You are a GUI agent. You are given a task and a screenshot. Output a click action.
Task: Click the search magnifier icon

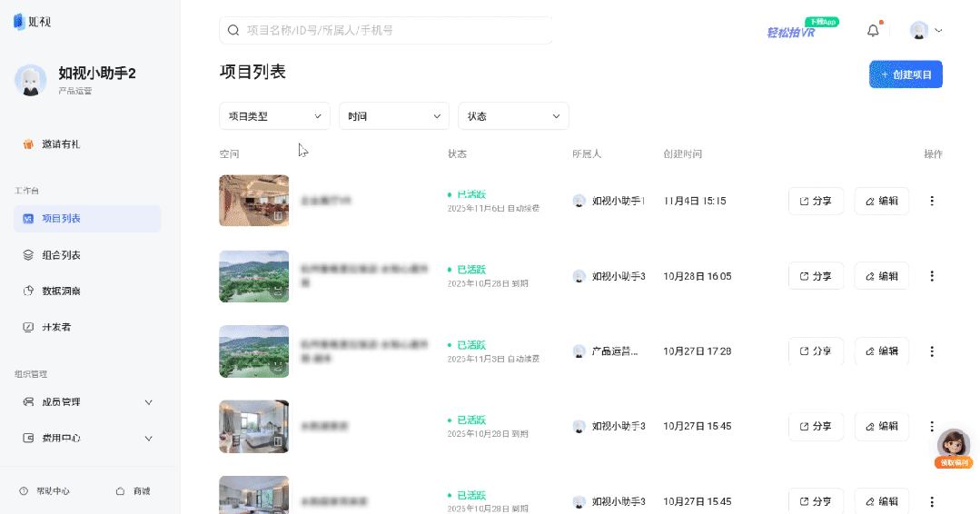(233, 30)
